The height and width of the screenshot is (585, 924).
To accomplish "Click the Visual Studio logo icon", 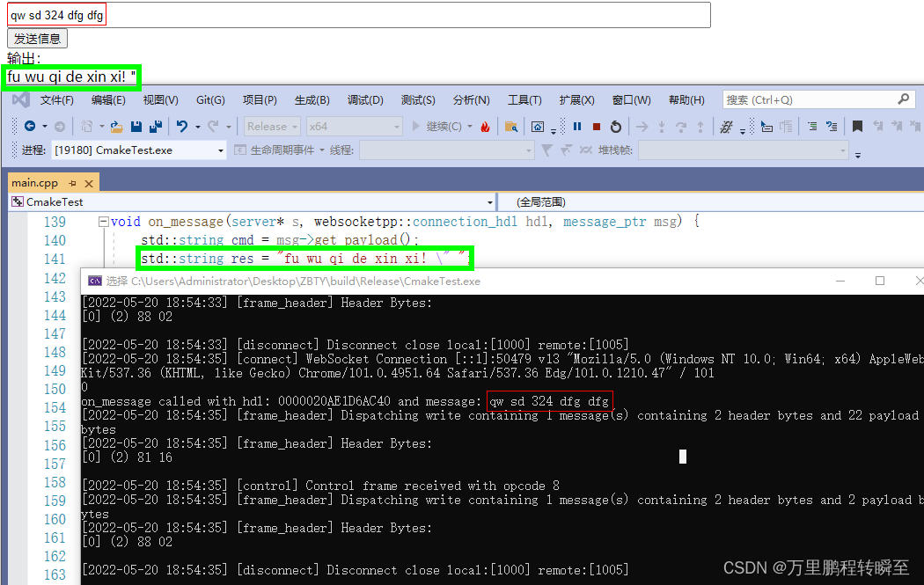I will click(x=20, y=99).
